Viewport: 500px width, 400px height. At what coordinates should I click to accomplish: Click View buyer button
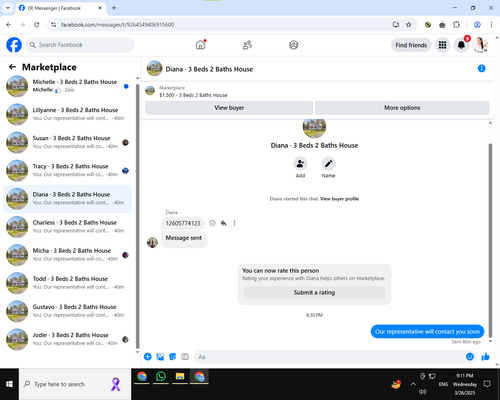pyautogui.click(x=229, y=108)
